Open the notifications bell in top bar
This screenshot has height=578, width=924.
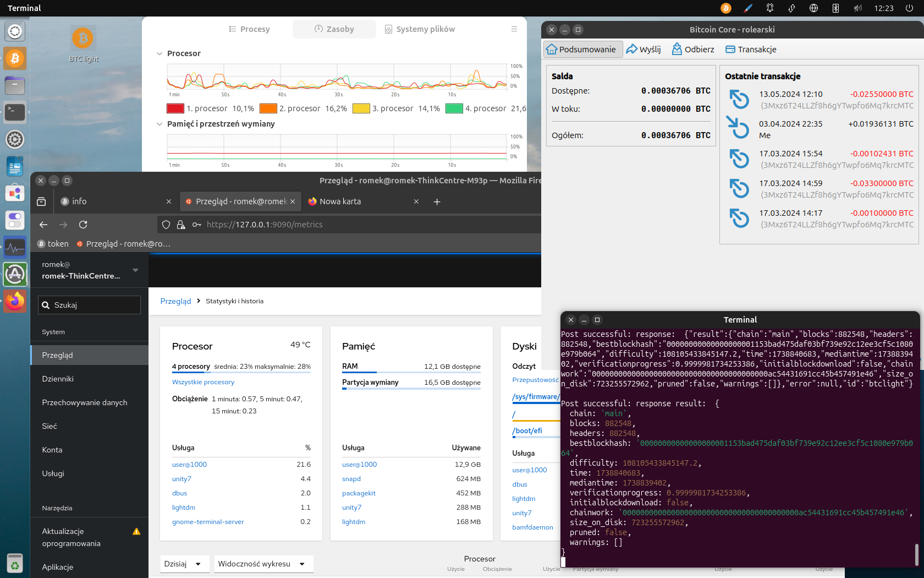coord(770,8)
